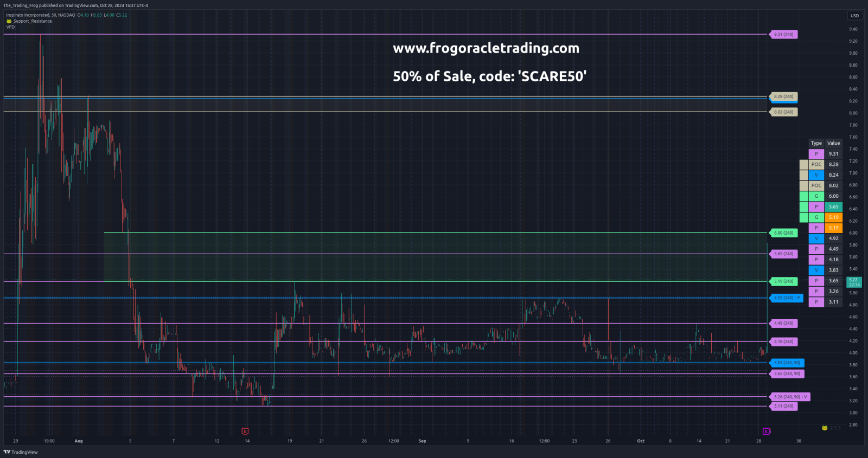Click the blue V type cell for 8.24
This screenshot has width=868, height=458.
[x=816, y=175]
